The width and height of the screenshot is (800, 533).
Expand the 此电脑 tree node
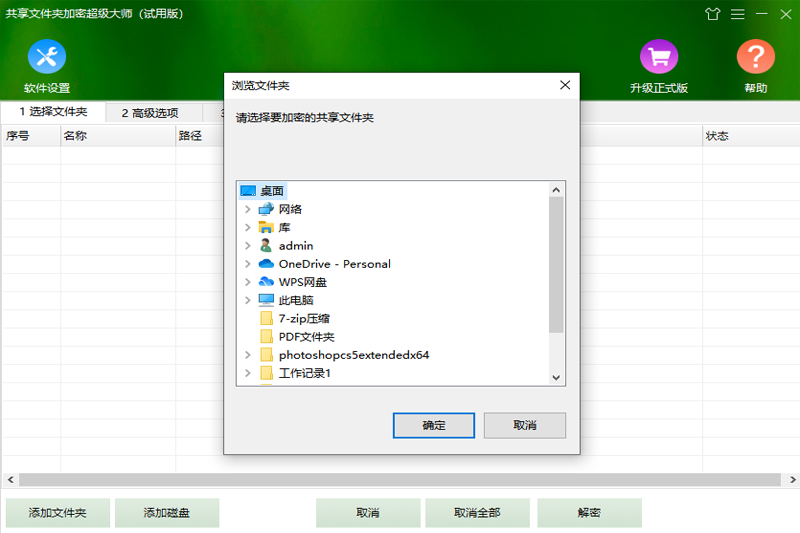pos(247,300)
